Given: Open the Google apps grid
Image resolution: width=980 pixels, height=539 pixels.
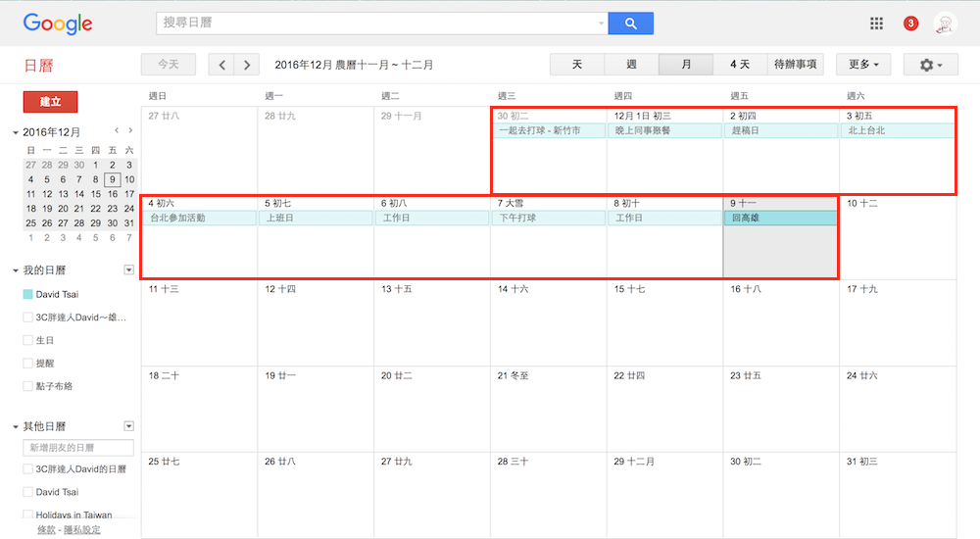Looking at the screenshot, I should coord(876,24).
